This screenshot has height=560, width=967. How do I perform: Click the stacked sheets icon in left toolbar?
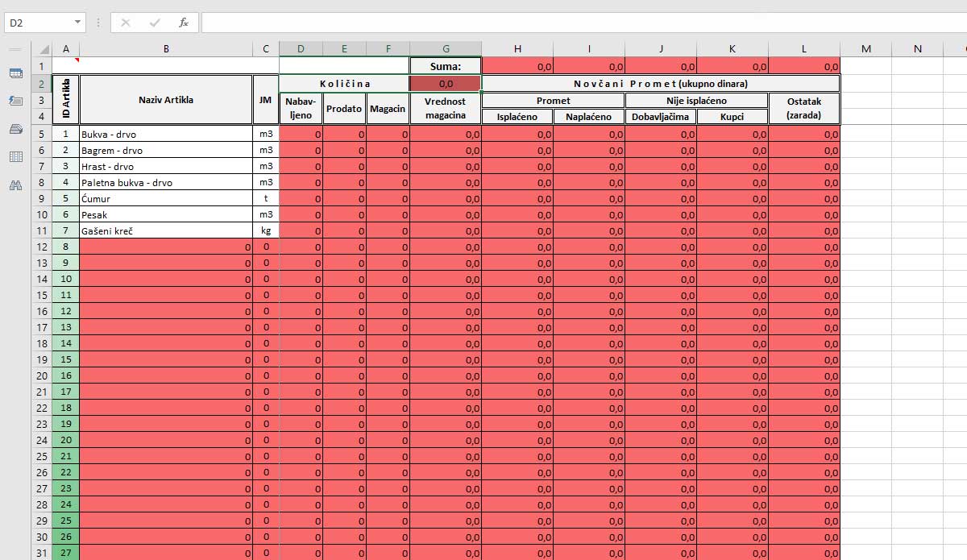(16, 129)
